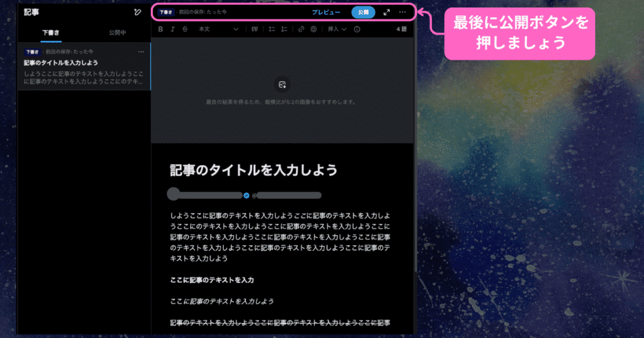Image resolution: width=644 pixels, height=338 pixels.
Task: Click the strikethrough text line in the editor
Action: [x=280, y=323]
